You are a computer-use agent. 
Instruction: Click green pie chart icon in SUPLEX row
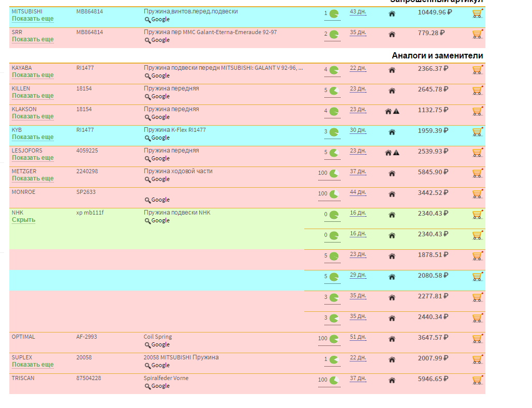(x=334, y=360)
